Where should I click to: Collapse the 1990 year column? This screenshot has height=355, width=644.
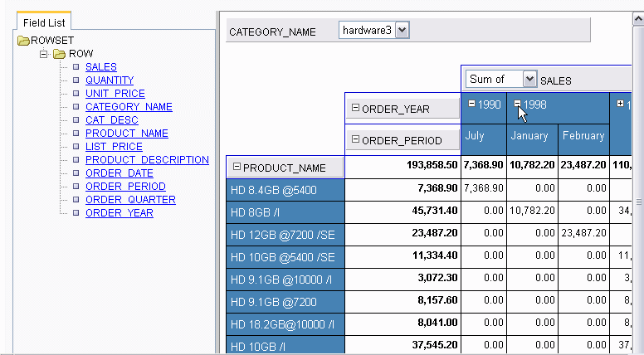(472, 105)
